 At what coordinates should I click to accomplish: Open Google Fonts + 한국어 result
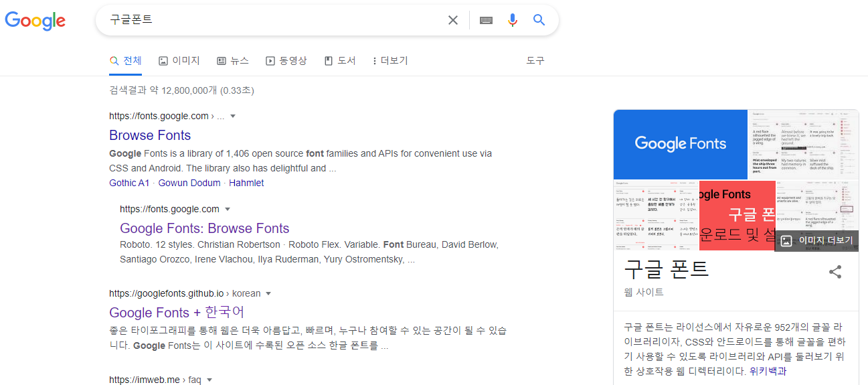pos(177,313)
